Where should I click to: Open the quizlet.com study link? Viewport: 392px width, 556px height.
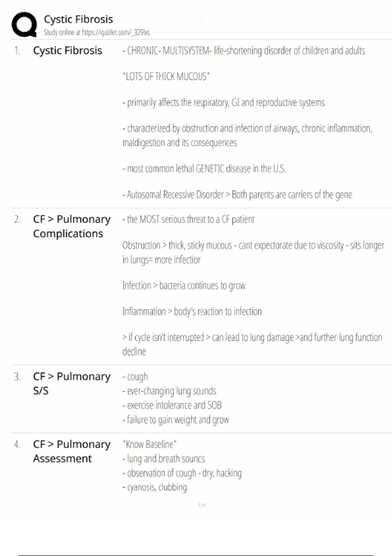[116, 32]
